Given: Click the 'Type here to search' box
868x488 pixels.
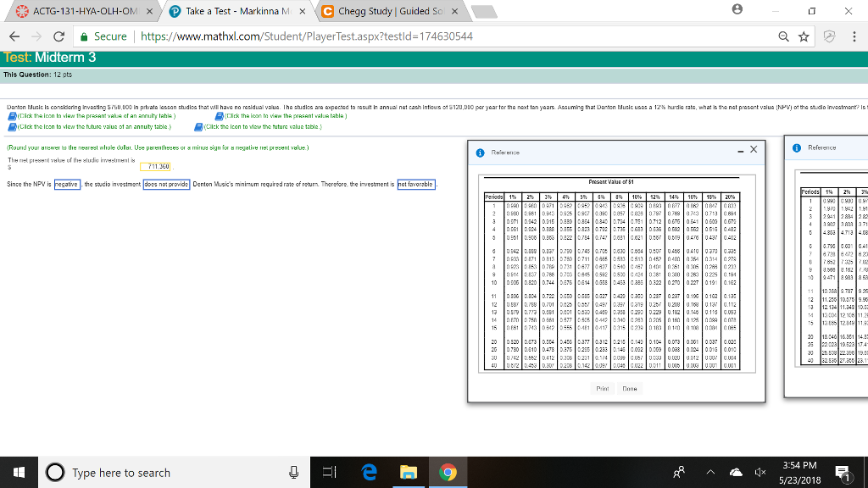Looking at the screenshot, I should (x=175, y=473).
